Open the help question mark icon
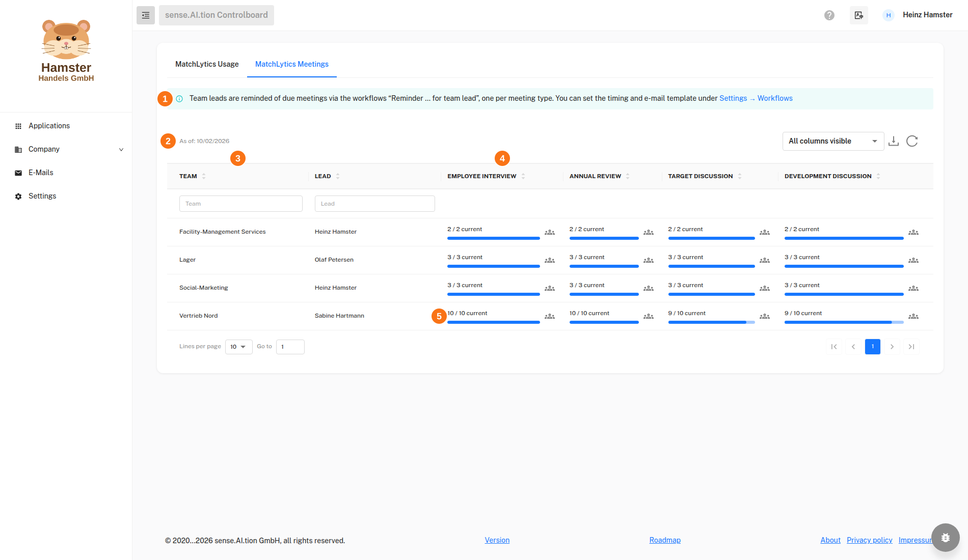968x560 pixels. [x=829, y=15]
